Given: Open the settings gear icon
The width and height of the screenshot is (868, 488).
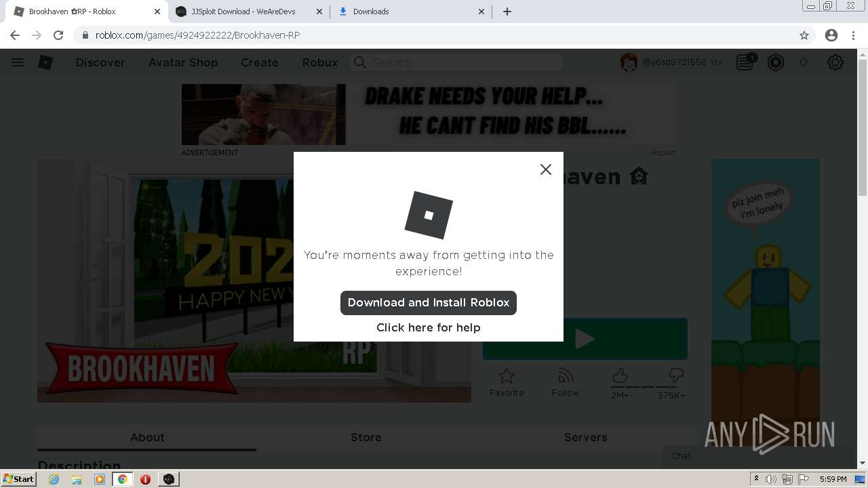Looking at the screenshot, I should pyautogui.click(x=835, y=62).
